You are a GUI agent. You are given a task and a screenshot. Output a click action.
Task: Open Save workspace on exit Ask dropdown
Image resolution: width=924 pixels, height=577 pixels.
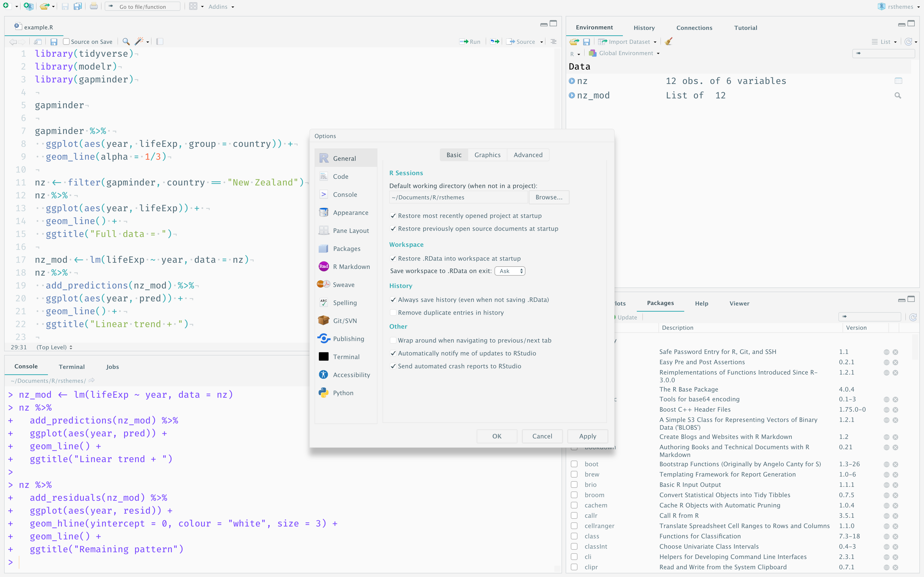pyautogui.click(x=510, y=271)
